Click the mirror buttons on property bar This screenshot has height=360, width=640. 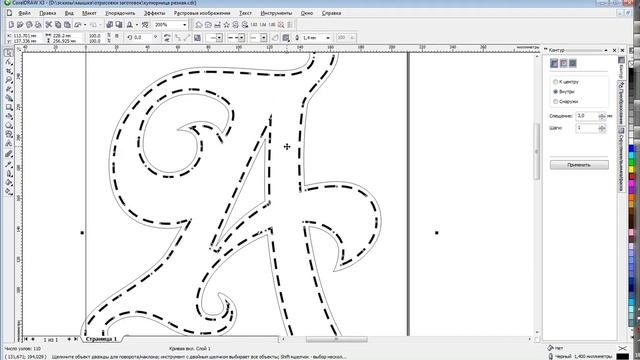pos(167,38)
